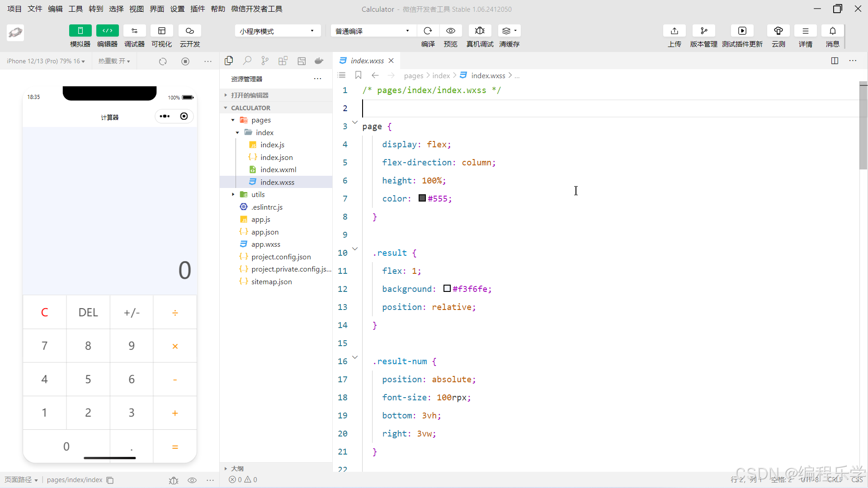Open the 工具 menu
Image resolution: width=868 pixels, height=488 pixels.
75,9
